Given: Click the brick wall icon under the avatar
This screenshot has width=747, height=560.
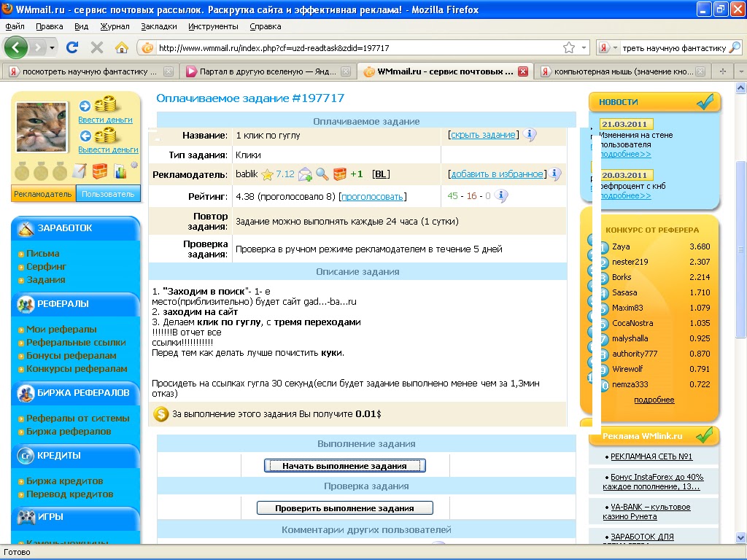Looking at the screenshot, I should pos(100,172).
